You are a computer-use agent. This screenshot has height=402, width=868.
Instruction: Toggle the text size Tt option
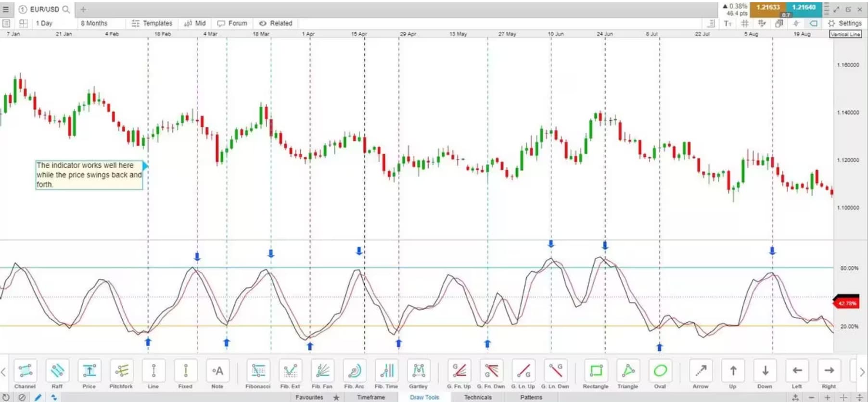pos(728,23)
